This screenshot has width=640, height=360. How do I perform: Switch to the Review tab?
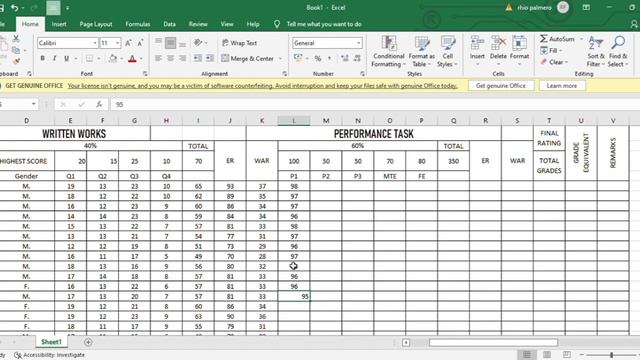pyautogui.click(x=198, y=24)
